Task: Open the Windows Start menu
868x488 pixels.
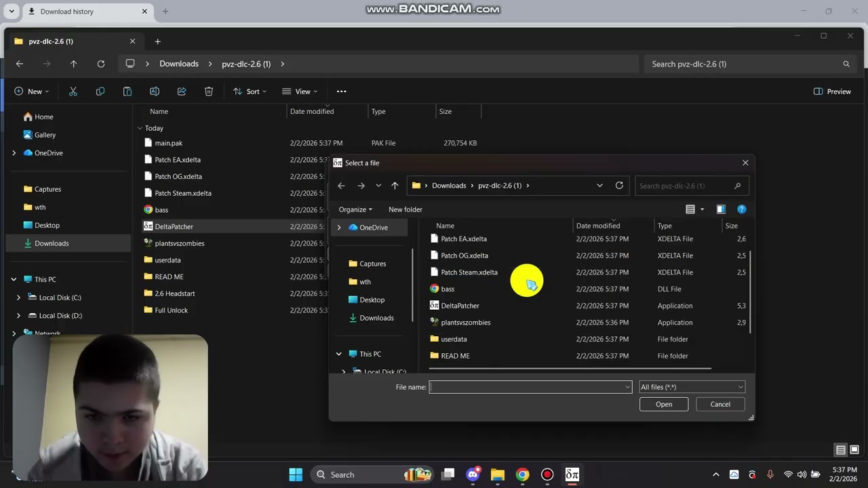Action: (296, 474)
